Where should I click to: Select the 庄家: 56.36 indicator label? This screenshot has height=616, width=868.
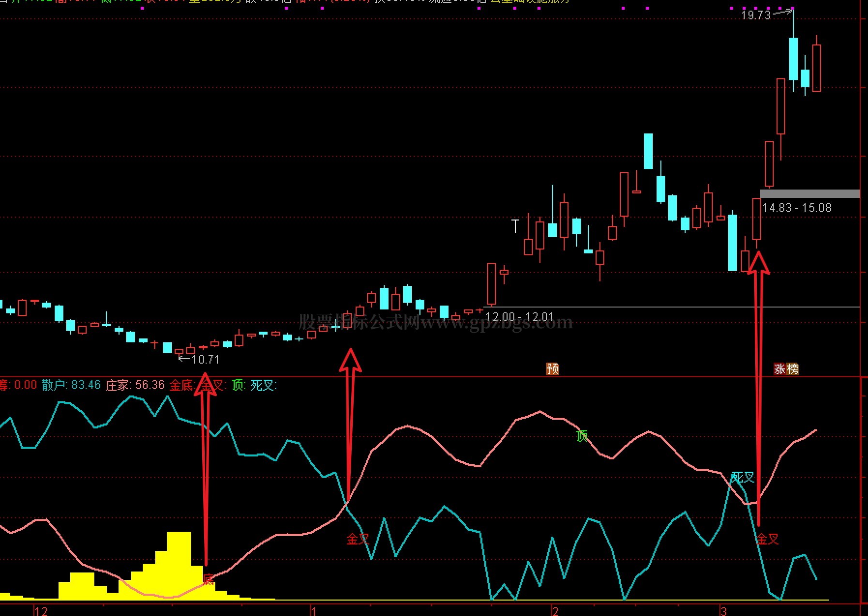(135, 385)
